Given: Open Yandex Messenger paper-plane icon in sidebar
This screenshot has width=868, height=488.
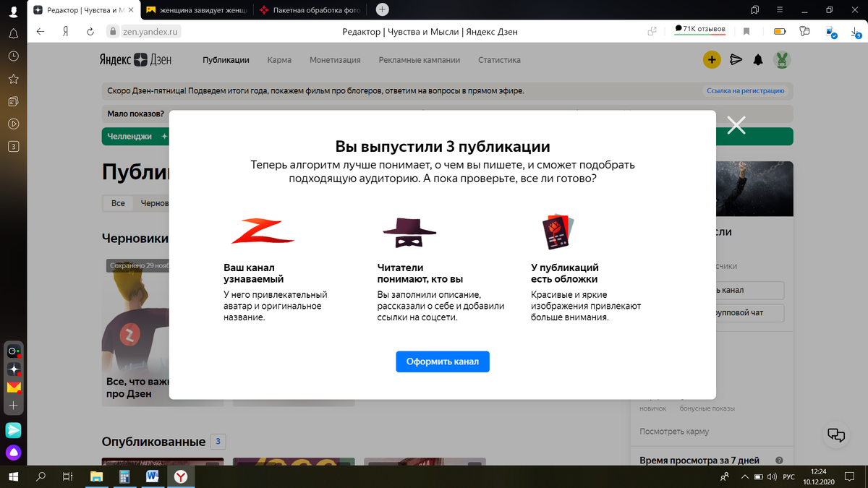Looking at the screenshot, I should [14, 430].
